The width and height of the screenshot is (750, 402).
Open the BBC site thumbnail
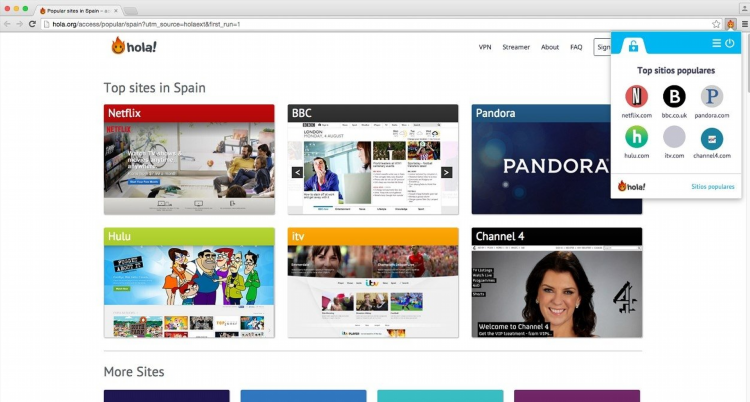(x=373, y=159)
